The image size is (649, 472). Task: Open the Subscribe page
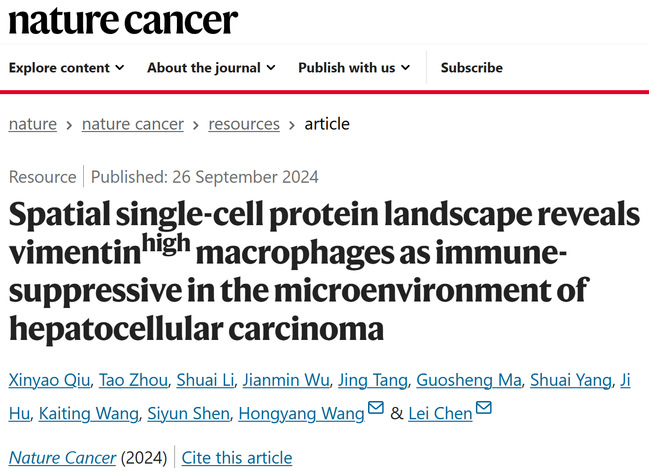click(x=471, y=68)
